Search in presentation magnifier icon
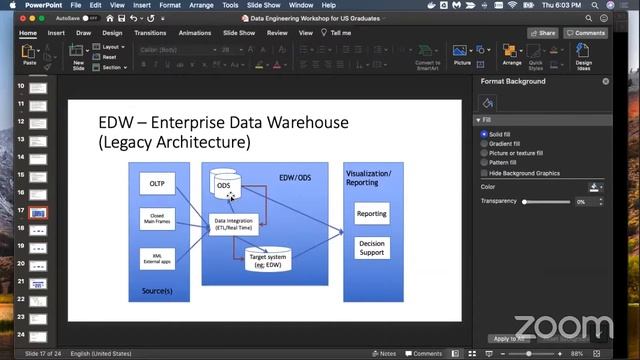 pos(589,18)
